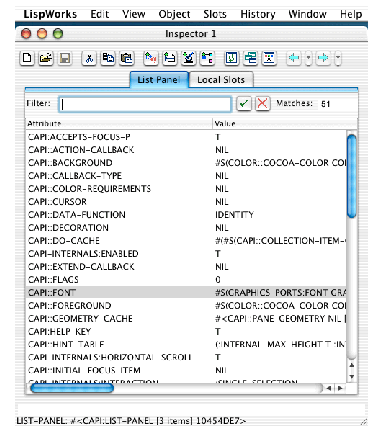
Task: Select the highlighted CAPI::FONT row
Action: tap(186, 293)
